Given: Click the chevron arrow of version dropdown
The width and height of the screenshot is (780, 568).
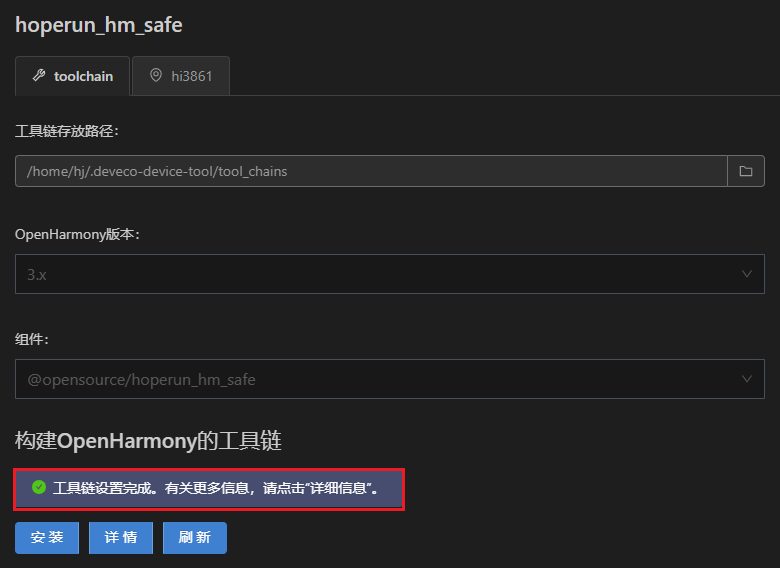Looking at the screenshot, I should point(746,274).
